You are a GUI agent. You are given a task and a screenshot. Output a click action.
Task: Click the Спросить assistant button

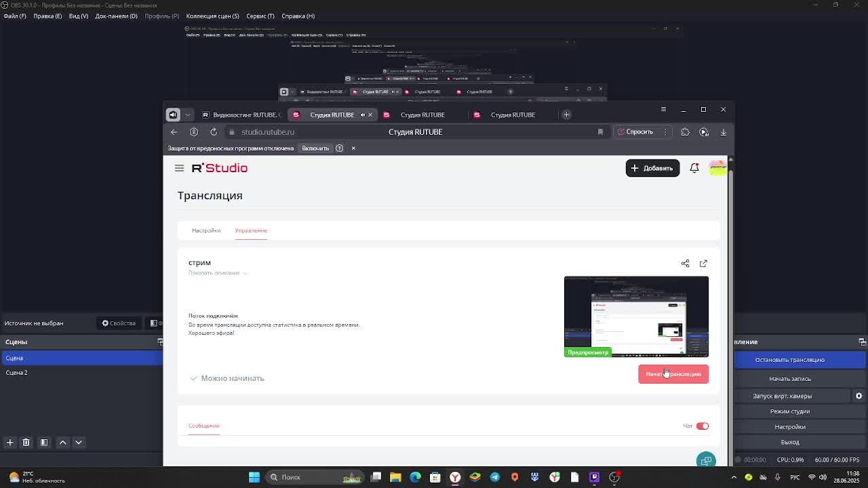[635, 132]
